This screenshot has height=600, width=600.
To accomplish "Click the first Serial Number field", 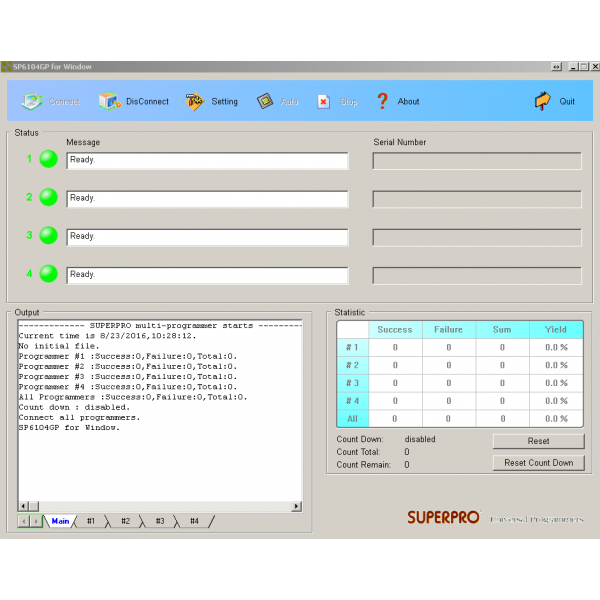I will click(x=477, y=161).
